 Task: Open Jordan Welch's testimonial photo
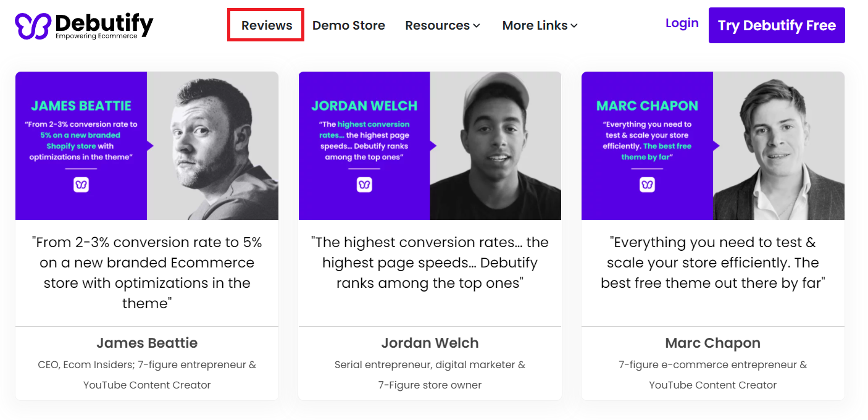[496, 146]
